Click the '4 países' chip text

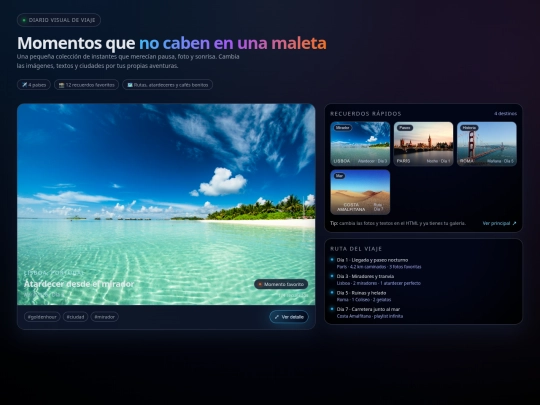tap(37, 85)
